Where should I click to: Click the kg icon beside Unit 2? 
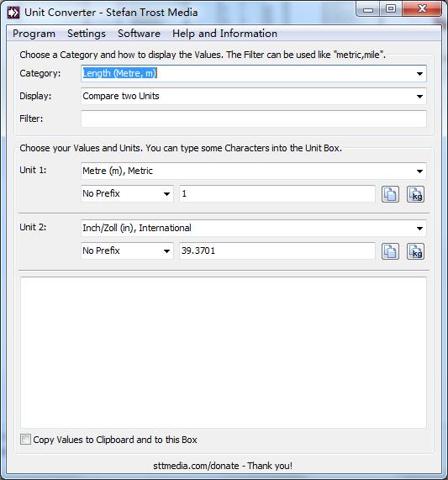[x=415, y=251]
